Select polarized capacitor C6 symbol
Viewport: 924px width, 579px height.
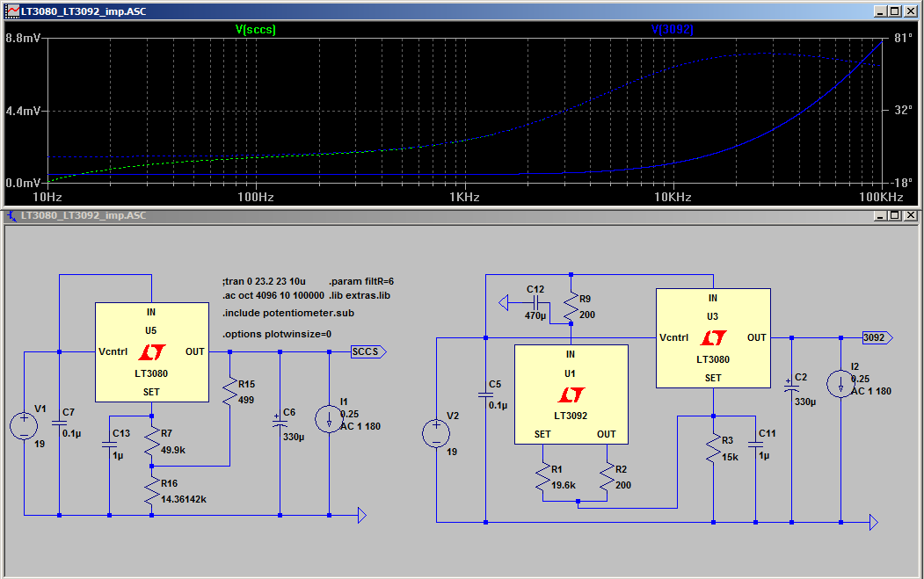[x=280, y=422]
